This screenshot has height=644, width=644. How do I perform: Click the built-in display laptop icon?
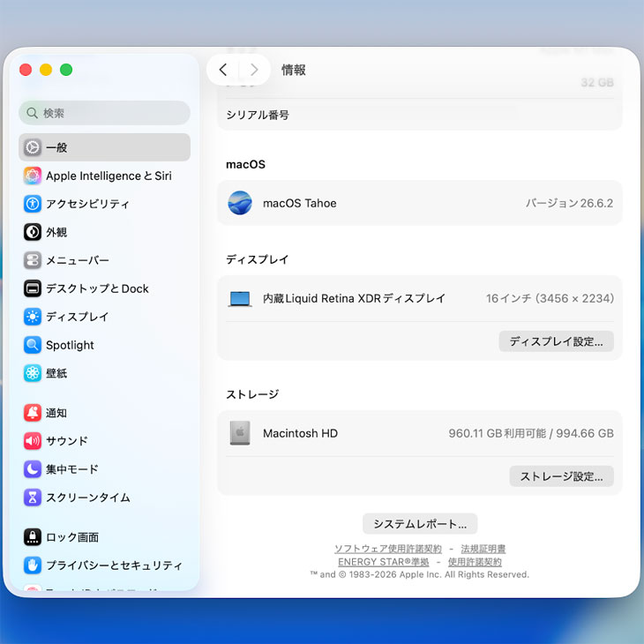click(240, 298)
